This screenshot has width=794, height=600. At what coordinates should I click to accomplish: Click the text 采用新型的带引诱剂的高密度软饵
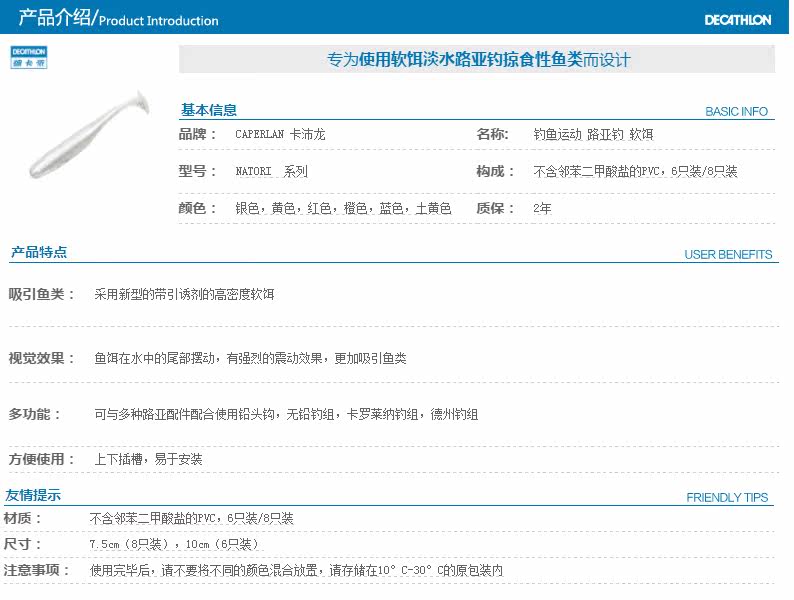tap(184, 294)
